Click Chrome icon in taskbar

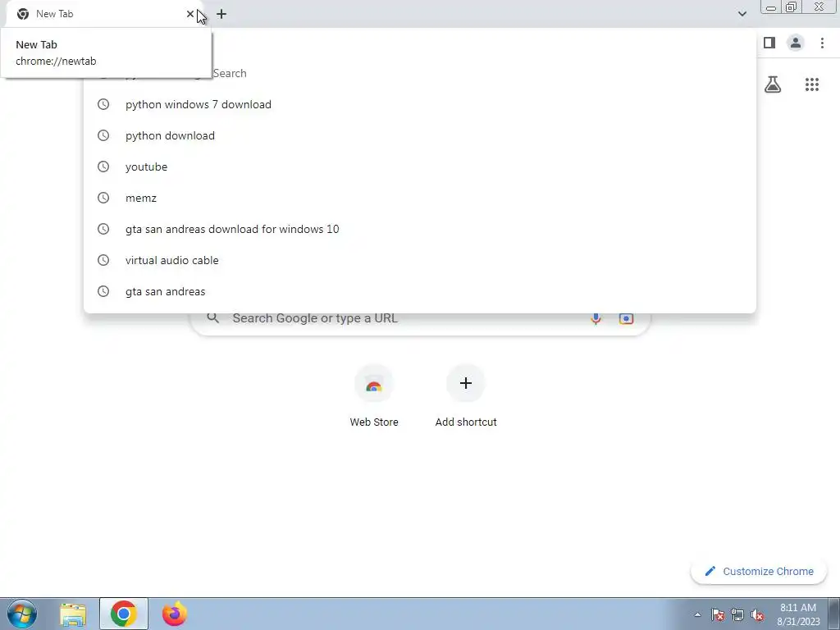[x=124, y=614]
